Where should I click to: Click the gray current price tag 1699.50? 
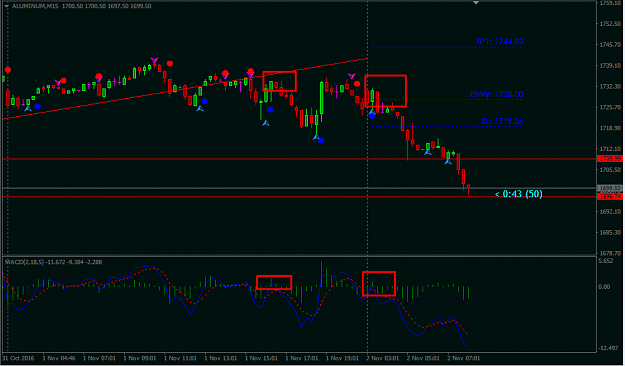click(610, 188)
